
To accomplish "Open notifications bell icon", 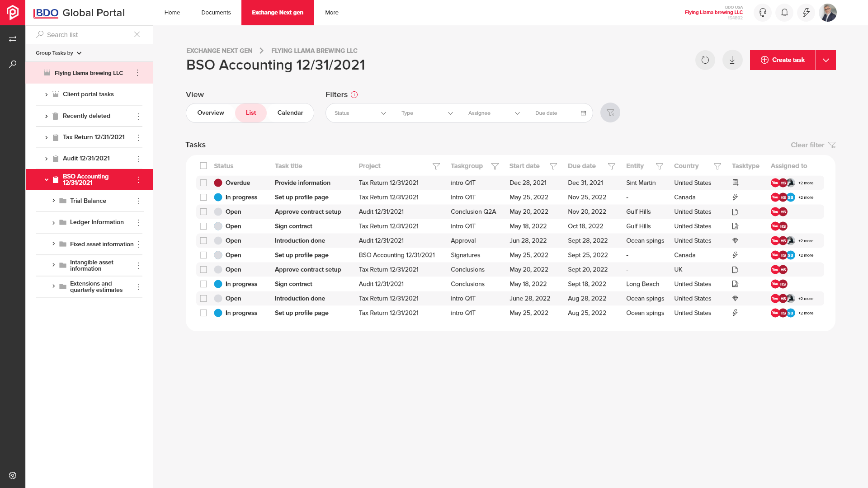I will coord(784,13).
